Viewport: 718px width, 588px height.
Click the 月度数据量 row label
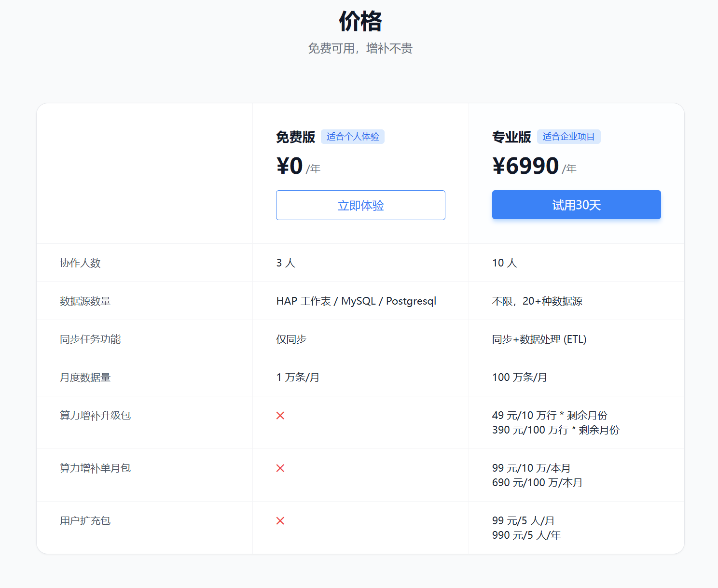tap(85, 378)
